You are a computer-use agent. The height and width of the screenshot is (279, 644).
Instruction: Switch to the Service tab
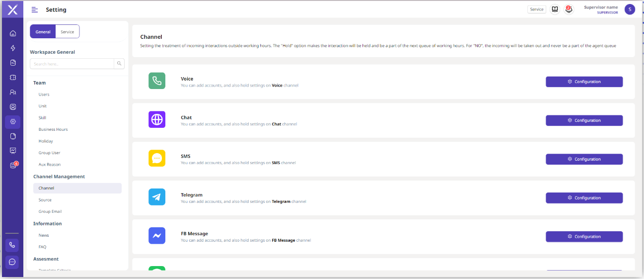pyautogui.click(x=67, y=32)
